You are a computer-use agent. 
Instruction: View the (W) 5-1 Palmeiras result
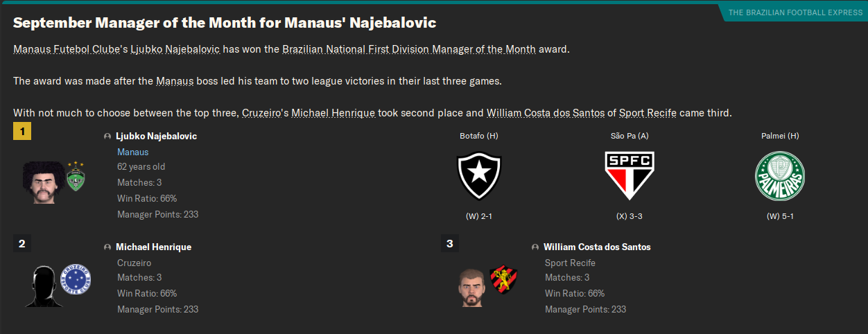coord(780,216)
